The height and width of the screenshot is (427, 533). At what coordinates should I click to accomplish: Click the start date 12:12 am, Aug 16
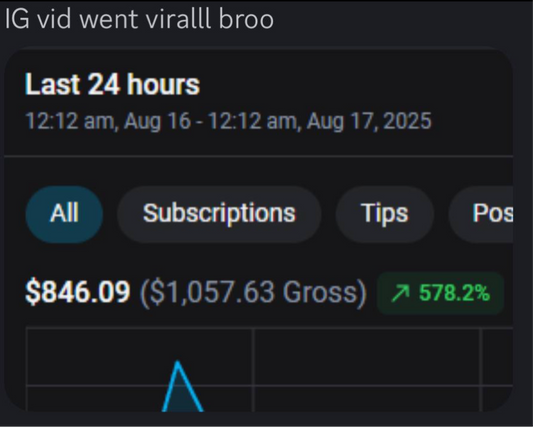(x=108, y=121)
